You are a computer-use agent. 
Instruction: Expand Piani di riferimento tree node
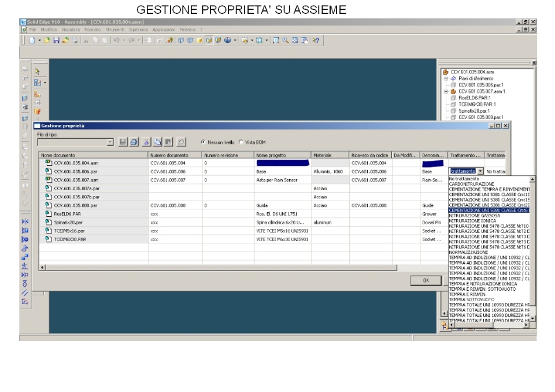(446, 79)
